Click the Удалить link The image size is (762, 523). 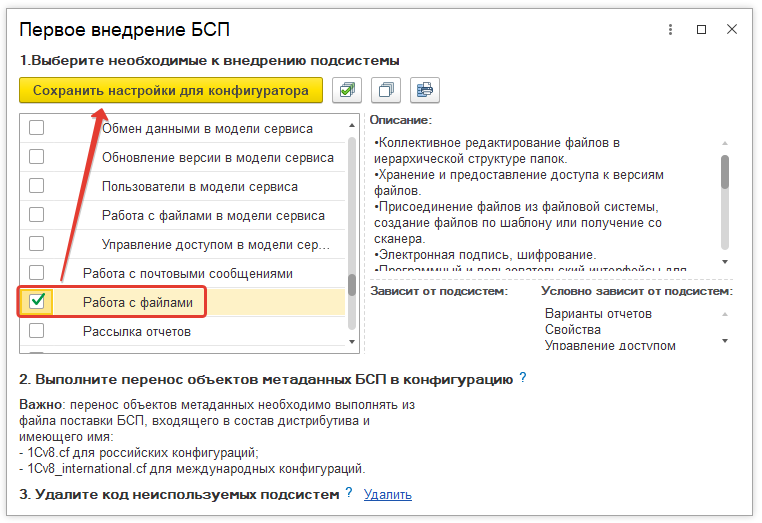click(x=387, y=494)
